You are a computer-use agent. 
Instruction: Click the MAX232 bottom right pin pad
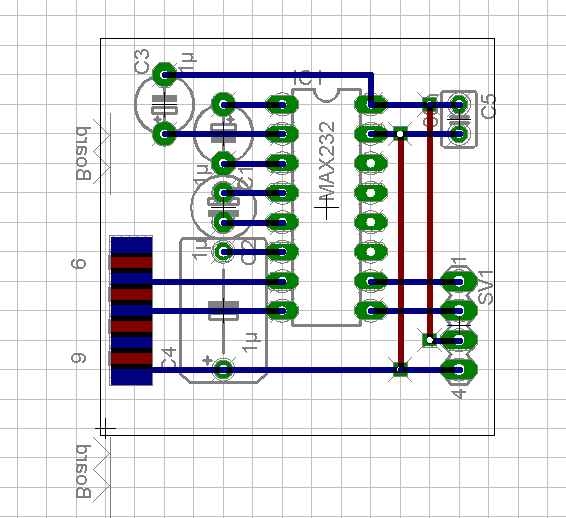(x=371, y=311)
